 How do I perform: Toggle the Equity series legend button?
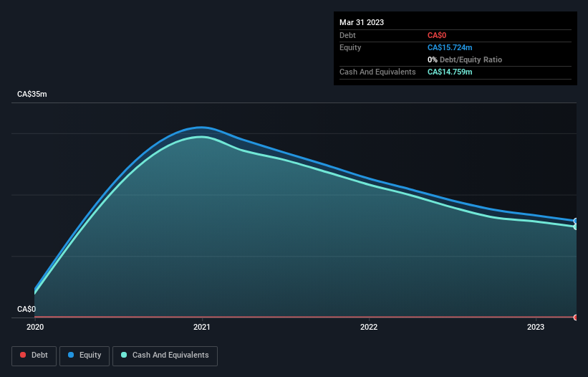pos(85,355)
